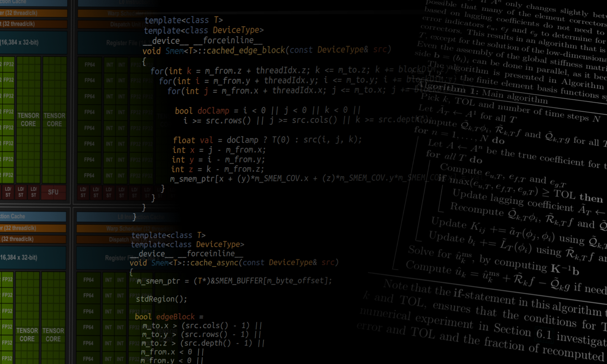Click the red SFU block
Screen dimensions: 607x364
point(53,192)
